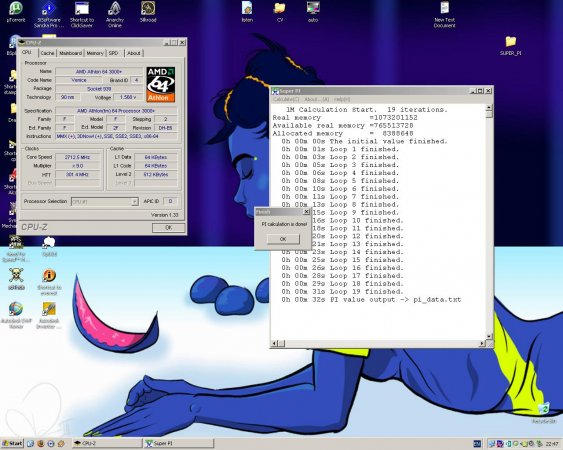Switch to the CPU tab in CPU-Z
The width and height of the screenshot is (563, 450).
coord(27,52)
